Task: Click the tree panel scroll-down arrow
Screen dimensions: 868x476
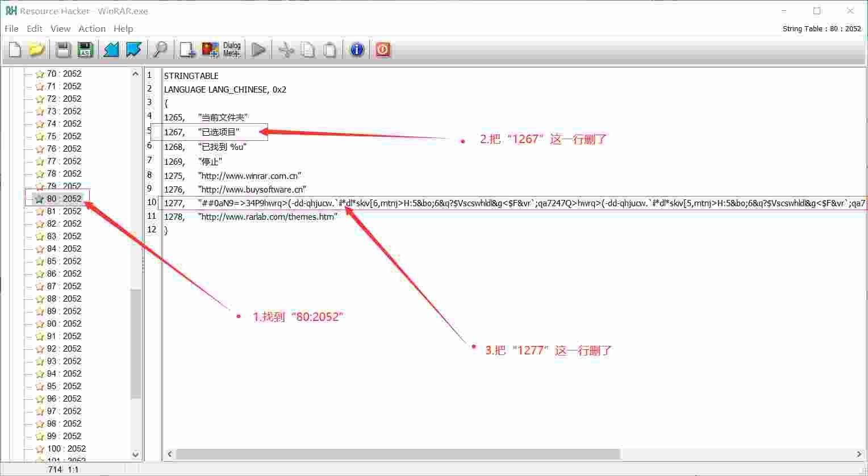Action: click(135, 454)
